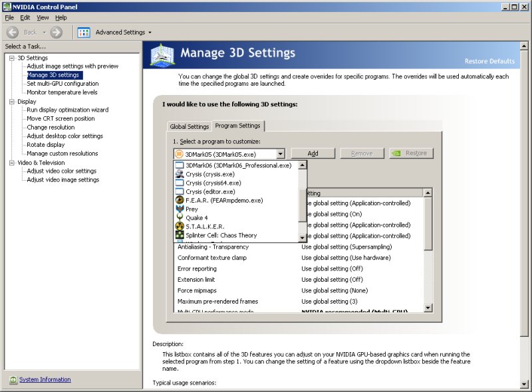Click the 3DMark06 program icon in list

[x=180, y=165]
